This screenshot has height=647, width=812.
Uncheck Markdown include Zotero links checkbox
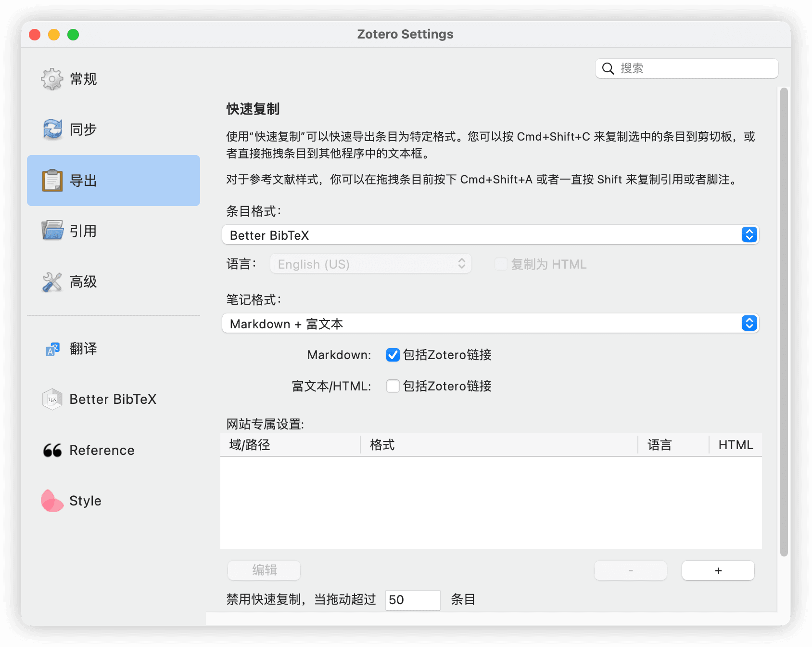click(393, 355)
